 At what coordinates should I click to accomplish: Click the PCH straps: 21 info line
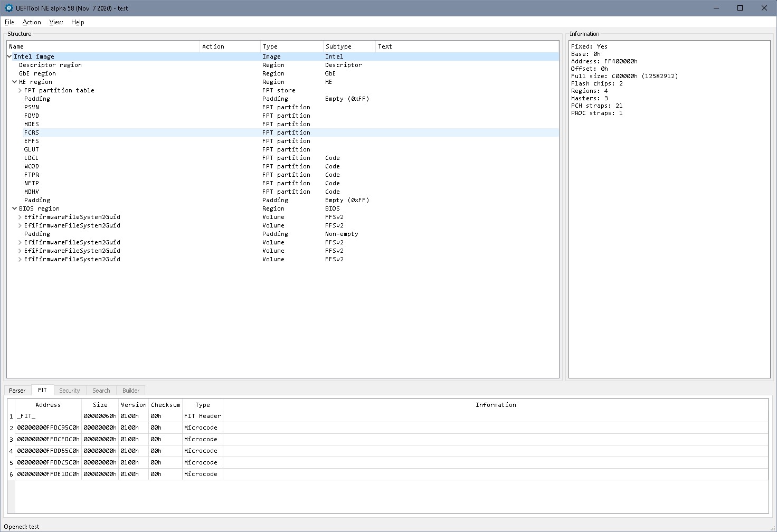(x=597, y=106)
